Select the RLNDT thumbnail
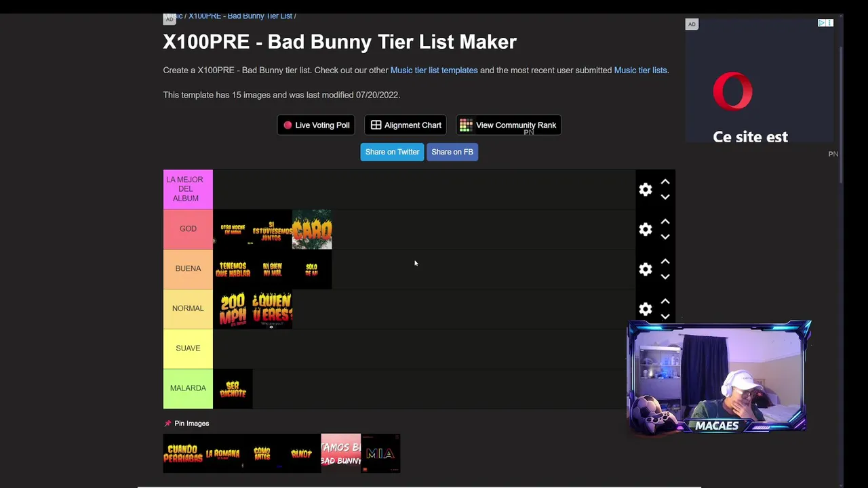The image size is (868, 488). (301, 453)
